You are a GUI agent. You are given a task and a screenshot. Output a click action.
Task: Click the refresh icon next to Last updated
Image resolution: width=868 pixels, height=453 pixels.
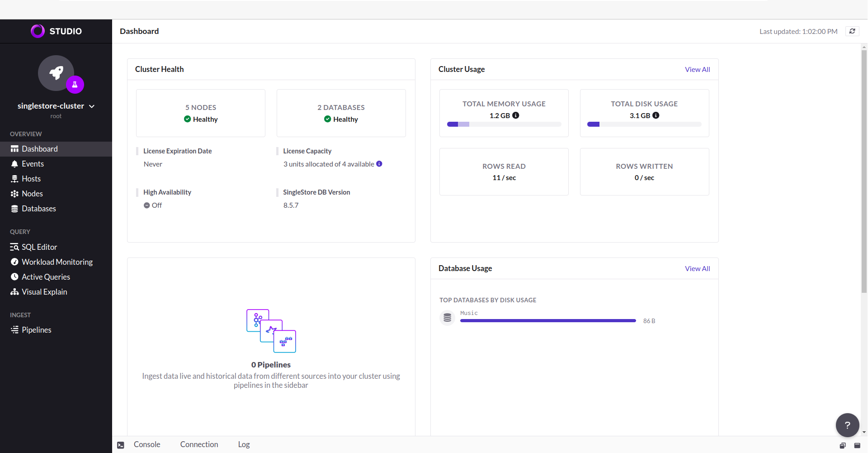click(852, 31)
